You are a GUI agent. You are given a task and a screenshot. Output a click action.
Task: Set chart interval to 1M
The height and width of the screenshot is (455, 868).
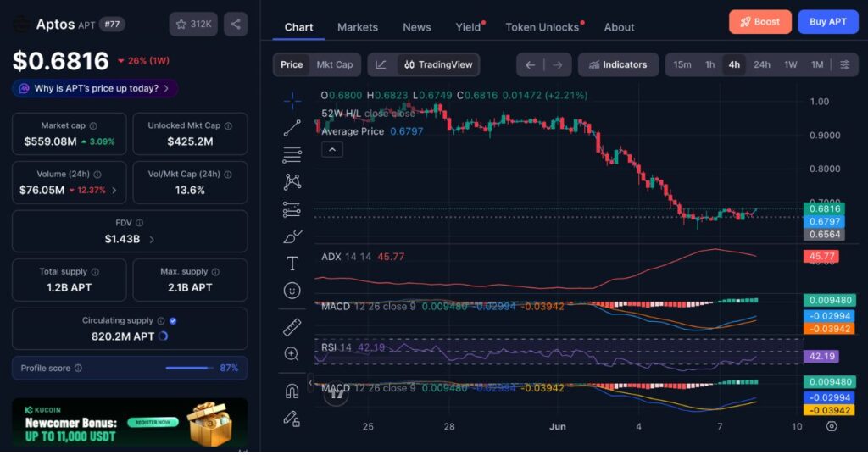pos(817,64)
